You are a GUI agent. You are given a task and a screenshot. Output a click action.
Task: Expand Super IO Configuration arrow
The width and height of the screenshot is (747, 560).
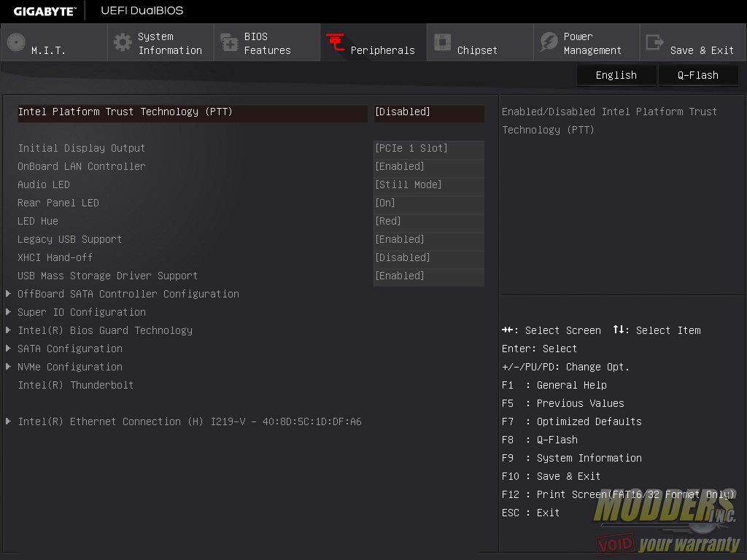coord(8,312)
